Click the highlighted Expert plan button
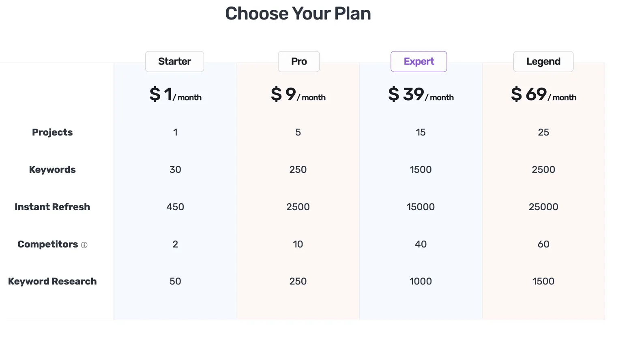 click(419, 61)
